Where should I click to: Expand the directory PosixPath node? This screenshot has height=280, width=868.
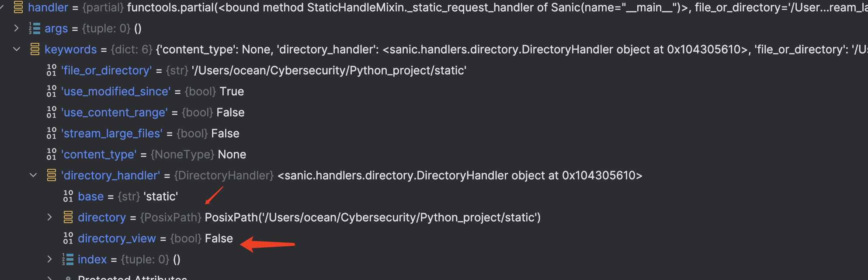49,217
